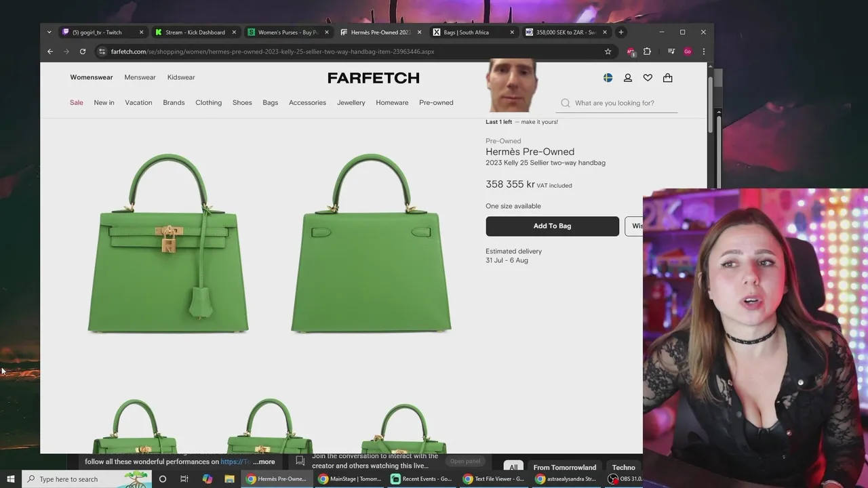Open the Bags category

(270, 102)
